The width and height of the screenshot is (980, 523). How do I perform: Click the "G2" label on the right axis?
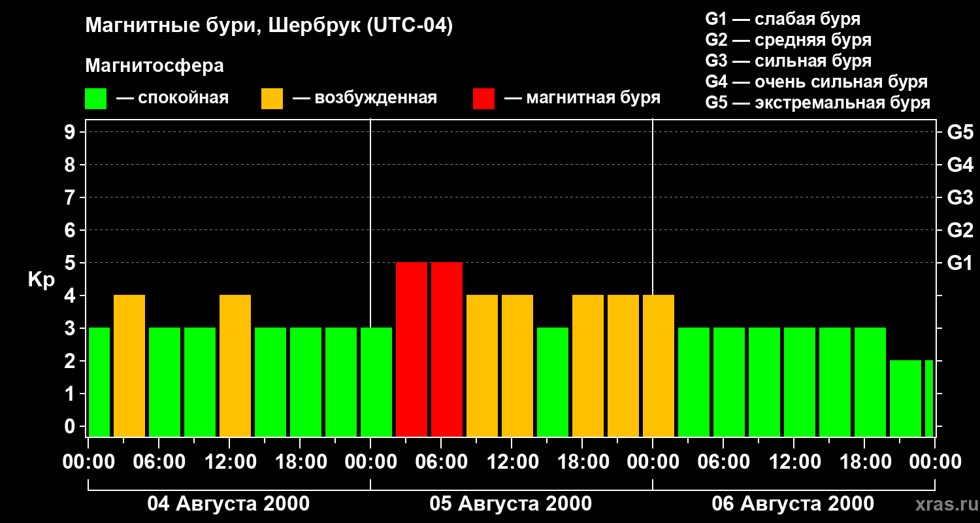(x=960, y=230)
